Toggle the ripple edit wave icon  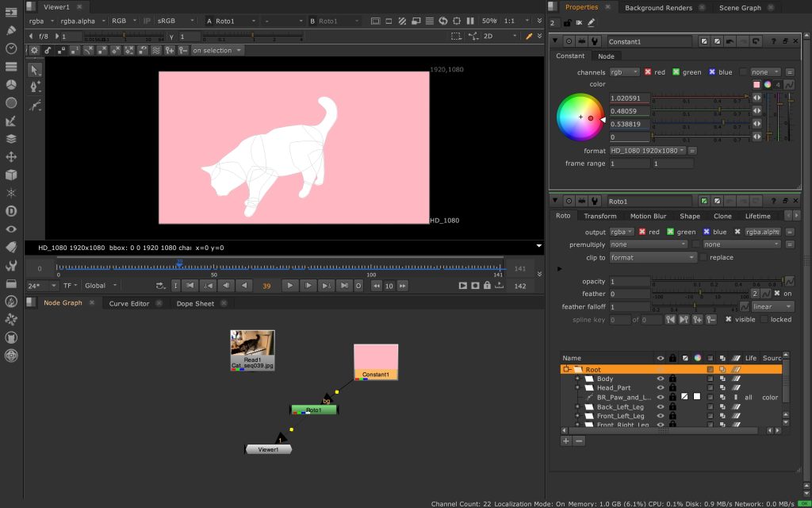click(x=156, y=50)
